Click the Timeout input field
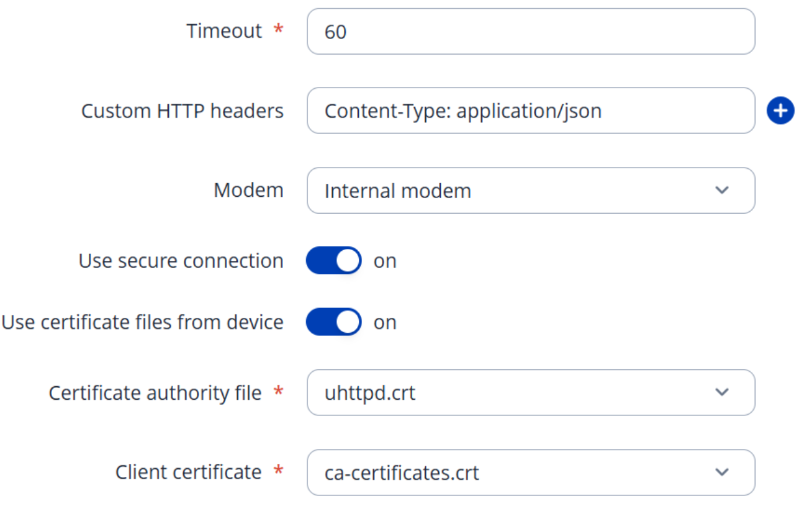This screenshot has width=812, height=506. [530, 31]
